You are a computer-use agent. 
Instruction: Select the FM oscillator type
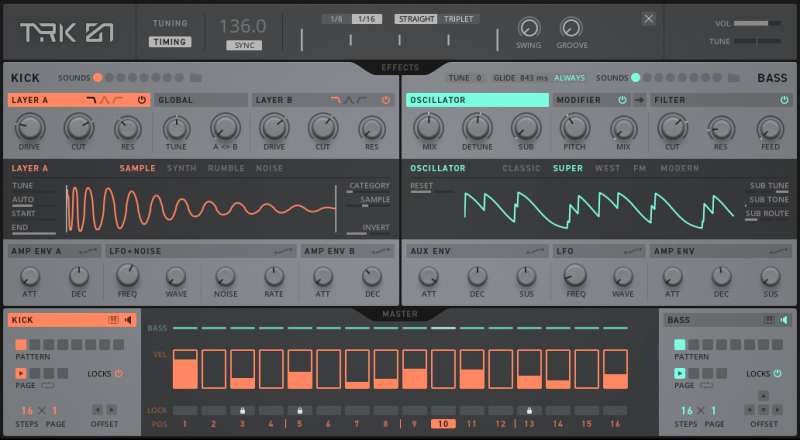(x=639, y=168)
